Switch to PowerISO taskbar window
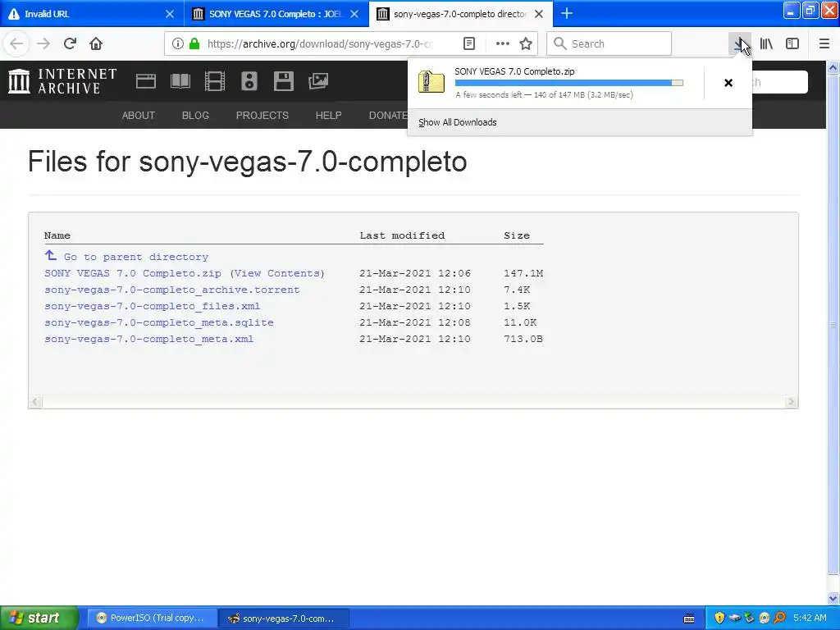This screenshot has height=630, width=840. point(151,619)
